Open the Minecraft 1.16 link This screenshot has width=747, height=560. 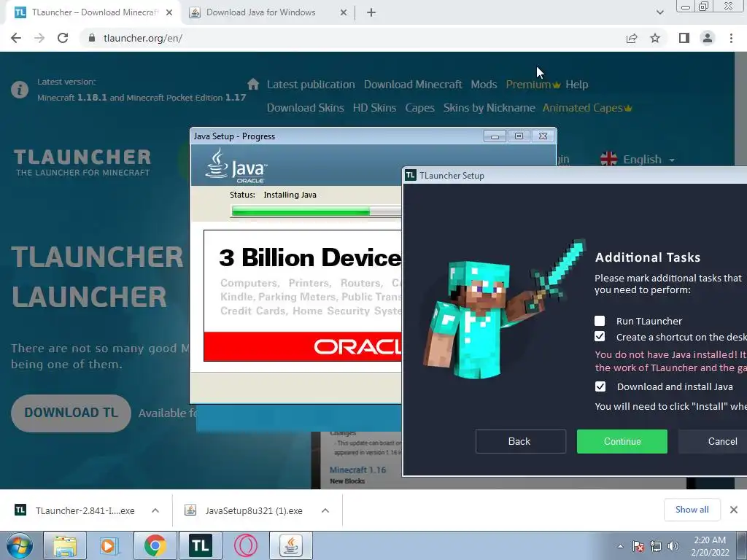click(x=357, y=470)
